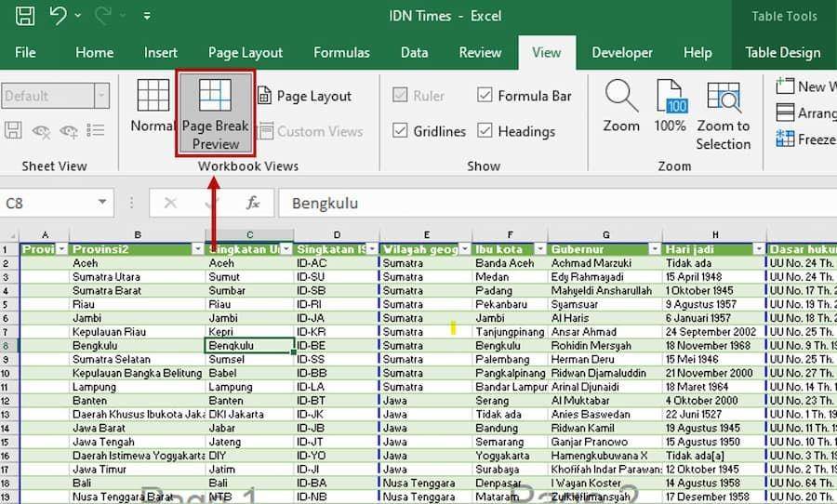Click cell containing DKI Jakarta

(249, 415)
